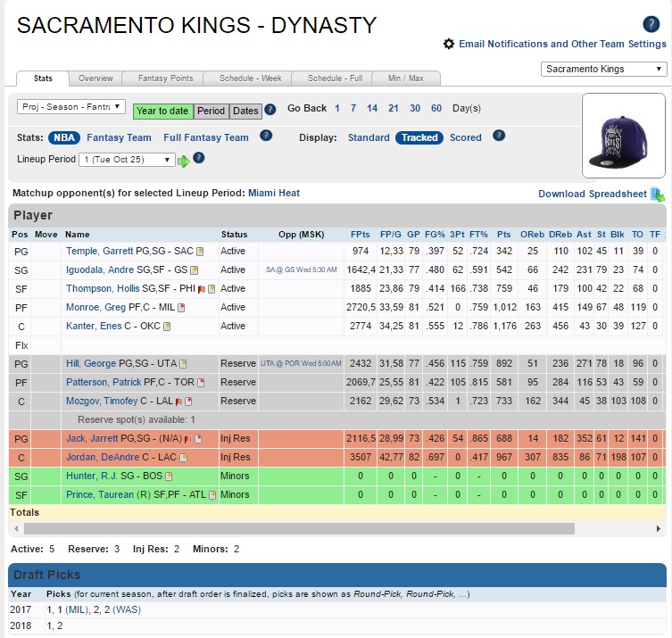This screenshot has height=638, width=672.
Task: Set display to Tracked
Action: point(419,137)
